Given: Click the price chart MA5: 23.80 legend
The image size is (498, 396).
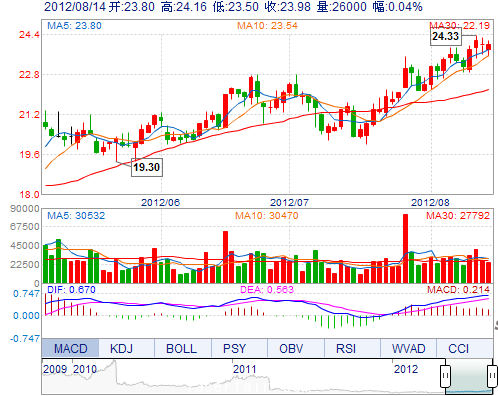Looking at the screenshot, I should (x=74, y=26).
